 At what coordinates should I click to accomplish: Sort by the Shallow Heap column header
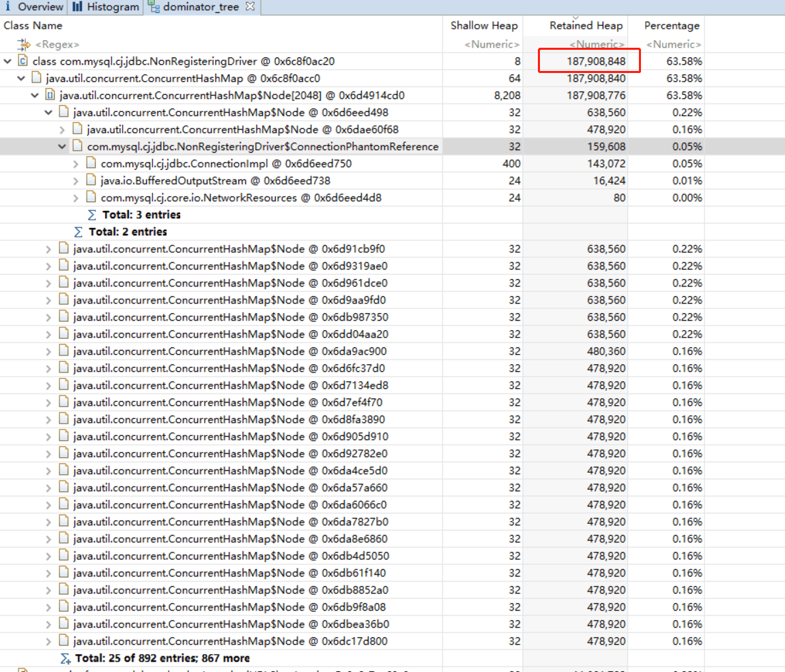(484, 26)
